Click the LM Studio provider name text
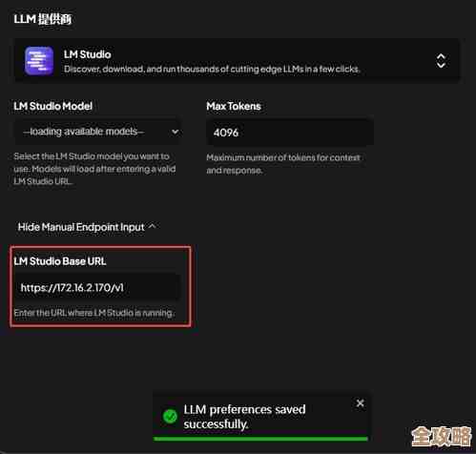Screen dimensions: 476x454 (x=88, y=54)
